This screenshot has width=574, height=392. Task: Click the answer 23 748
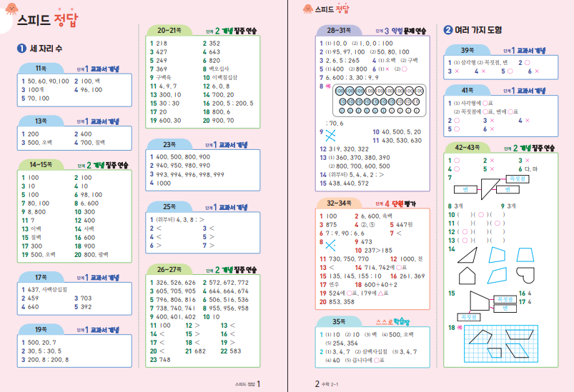[x=160, y=360]
